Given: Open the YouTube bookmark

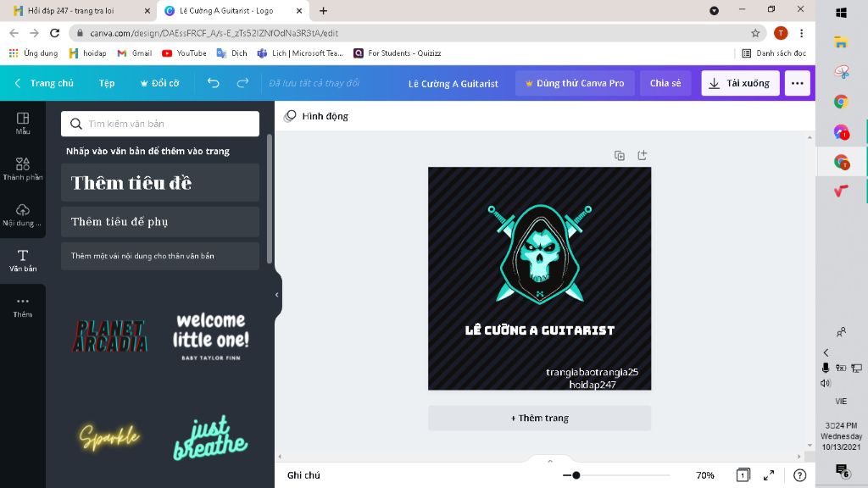Looking at the screenshot, I should [x=184, y=53].
